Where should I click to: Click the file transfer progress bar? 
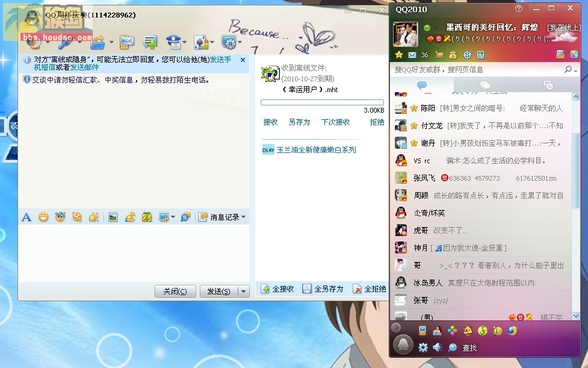pyautogui.click(x=323, y=102)
